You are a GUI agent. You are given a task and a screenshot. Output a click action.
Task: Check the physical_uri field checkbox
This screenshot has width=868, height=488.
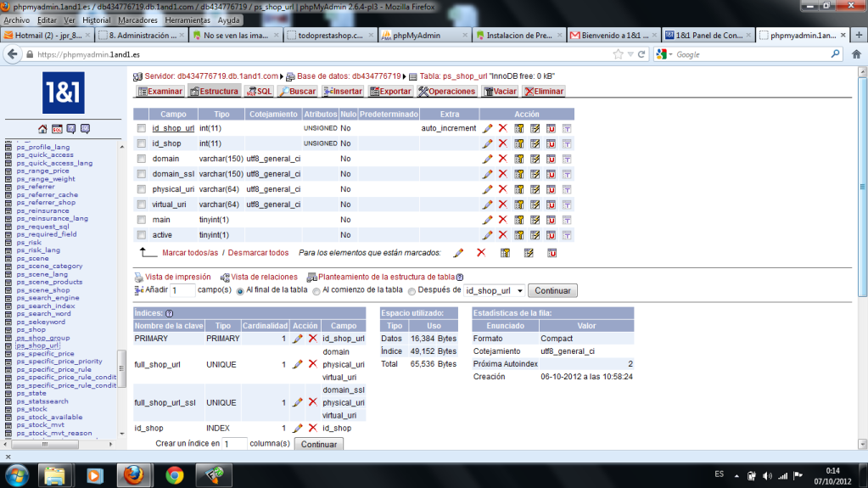tap(142, 189)
